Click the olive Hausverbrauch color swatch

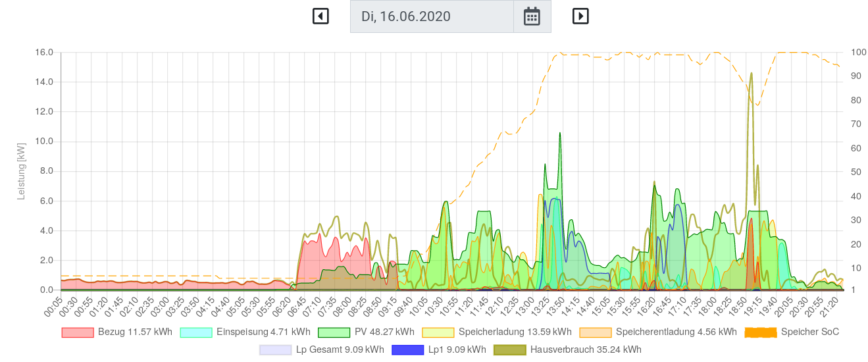pyautogui.click(x=510, y=350)
